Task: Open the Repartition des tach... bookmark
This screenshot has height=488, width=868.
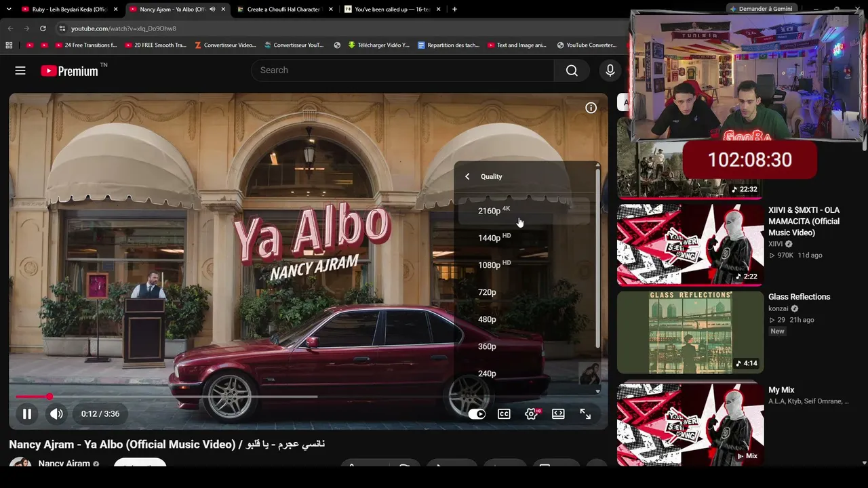Action: point(448,45)
